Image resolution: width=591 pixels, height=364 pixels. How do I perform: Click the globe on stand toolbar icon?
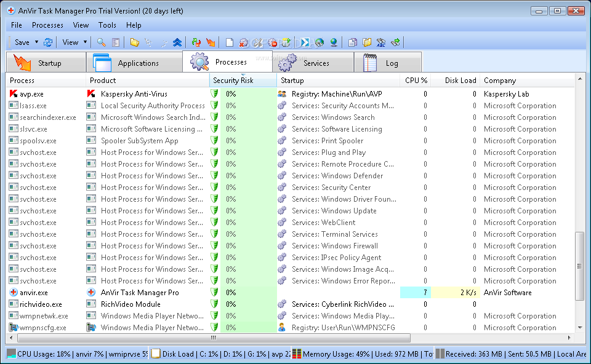coord(334,42)
